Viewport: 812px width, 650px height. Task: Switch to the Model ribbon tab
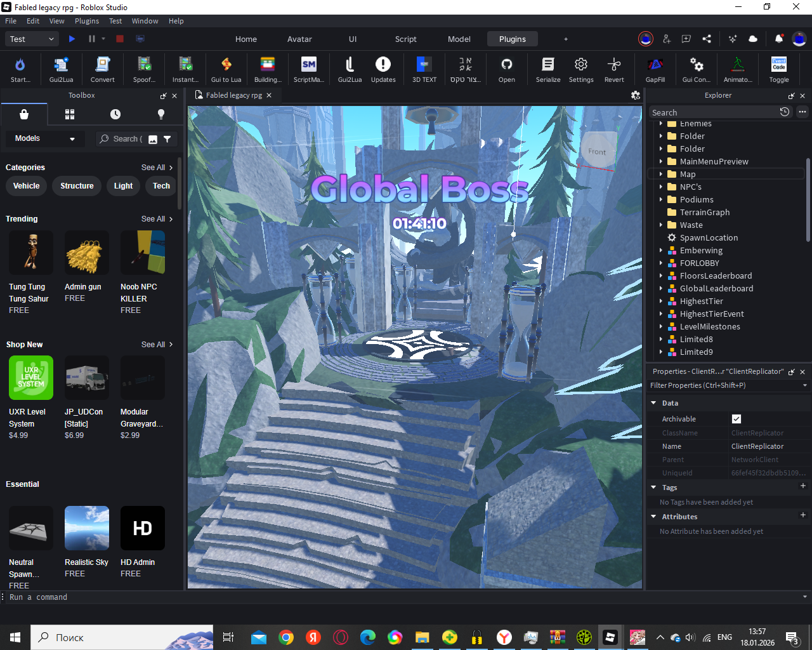point(459,39)
